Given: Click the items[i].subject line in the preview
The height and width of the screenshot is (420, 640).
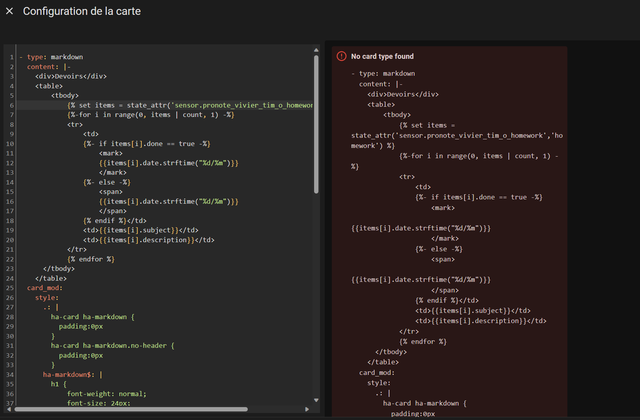Looking at the screenshot, I should (473, 311).
